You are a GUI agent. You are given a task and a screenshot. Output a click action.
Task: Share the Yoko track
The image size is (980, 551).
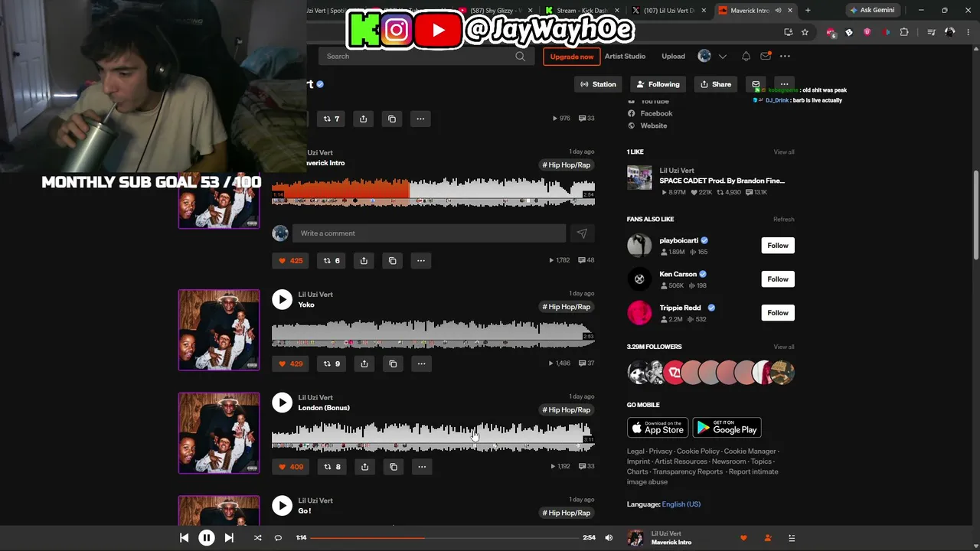[x=364, y=364]
